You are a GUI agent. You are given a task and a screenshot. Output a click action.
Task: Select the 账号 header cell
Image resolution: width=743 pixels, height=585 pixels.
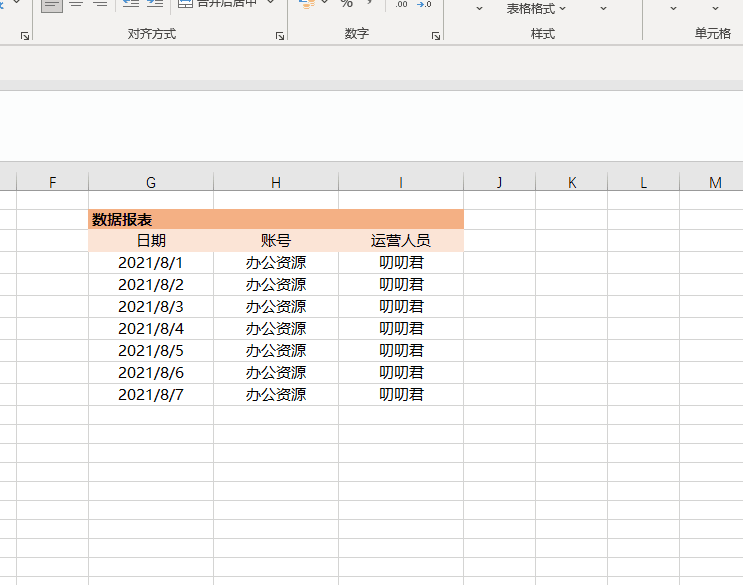276,241
